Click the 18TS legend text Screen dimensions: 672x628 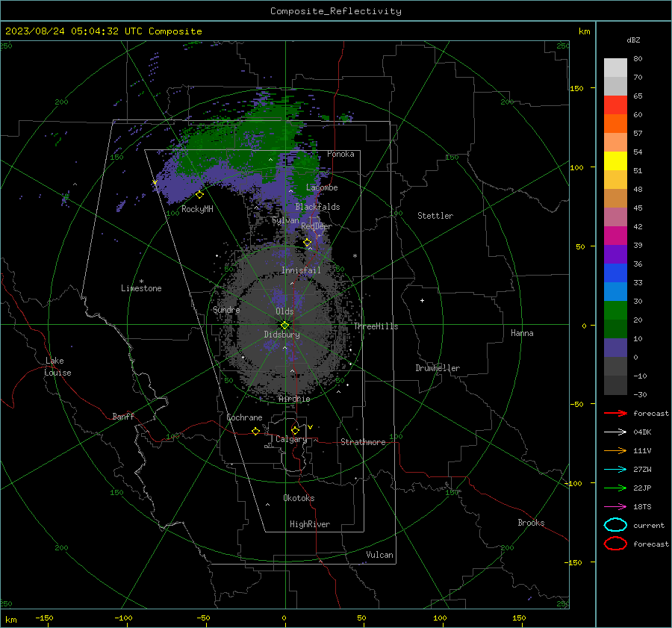coord(642,506)
